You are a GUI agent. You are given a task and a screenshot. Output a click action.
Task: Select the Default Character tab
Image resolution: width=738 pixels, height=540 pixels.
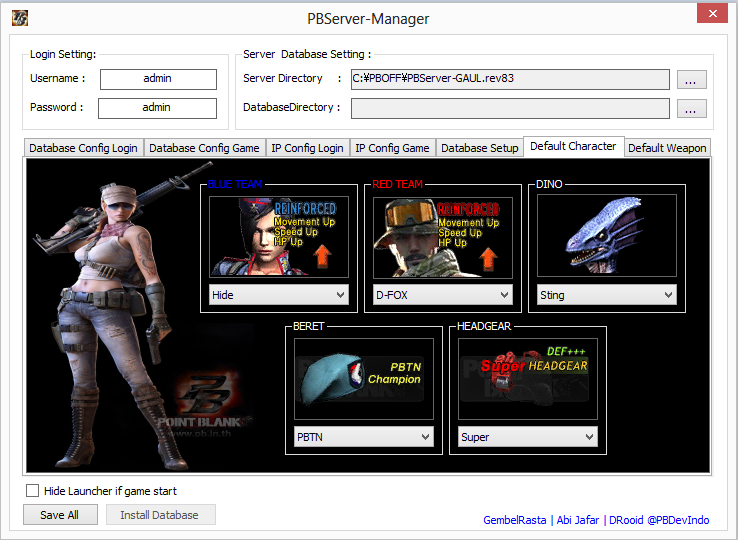(x=573, y=146)
